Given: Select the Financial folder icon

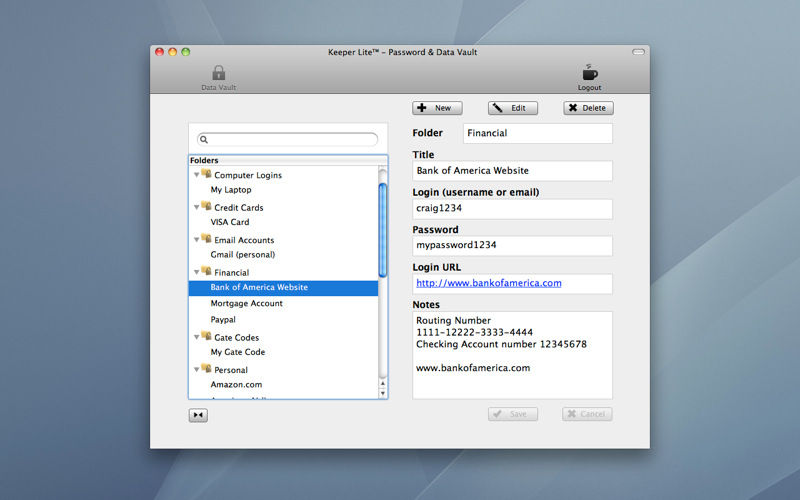Looking at the screenshot, I should click(x=206, y=271).
